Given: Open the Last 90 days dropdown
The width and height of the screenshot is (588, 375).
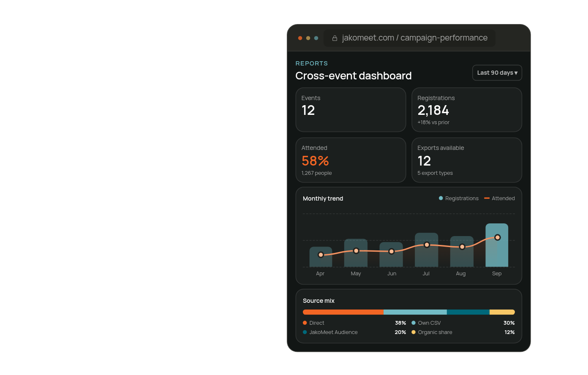Looking at the screenshot, I should coord(497,73).
